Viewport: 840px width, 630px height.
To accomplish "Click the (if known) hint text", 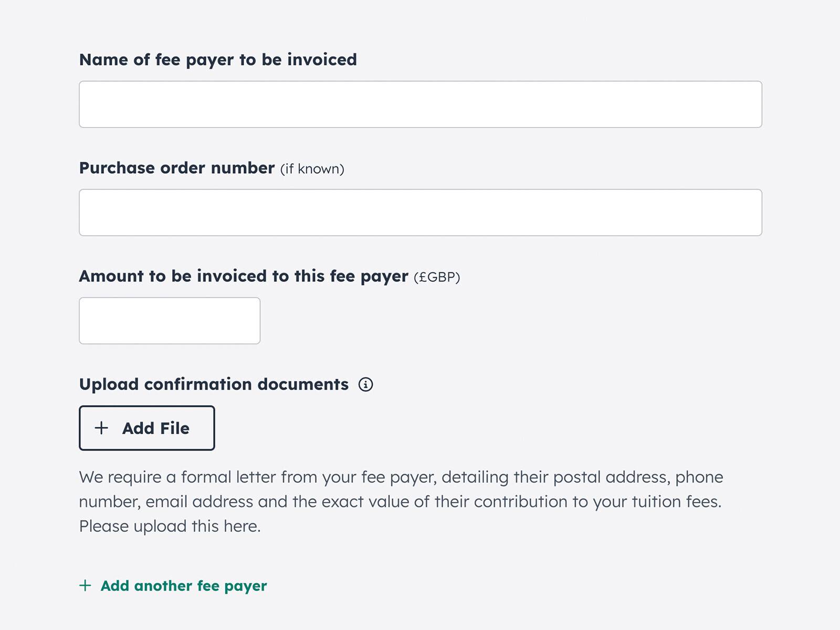I will 312,169.
